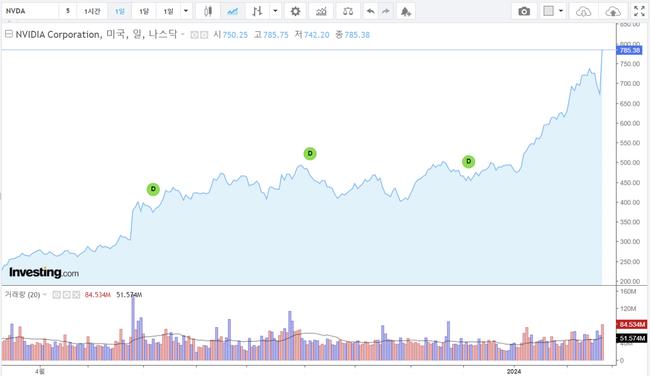Load chart from cloud download icon
This screenshot has width=650, height=376.
click(x=583, y=11)
